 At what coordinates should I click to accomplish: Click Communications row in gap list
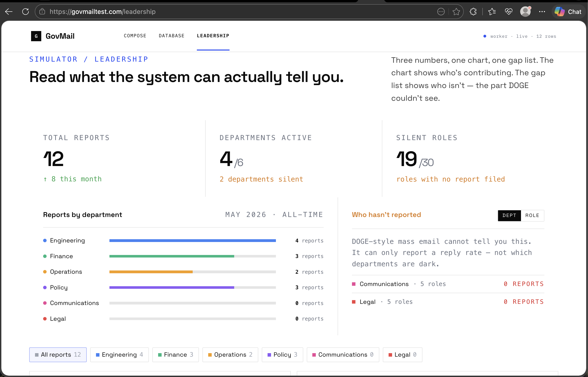coord(448,284)
